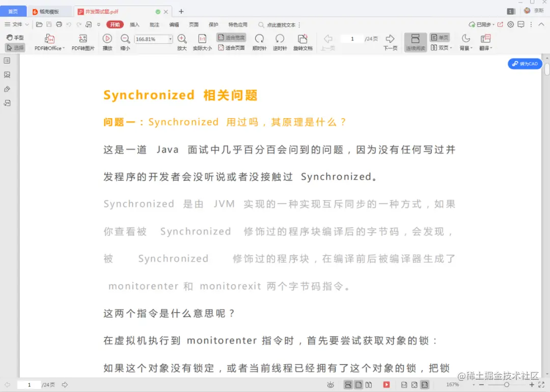This screenshot has width=550, height=392.
Task: Enable 双页 two-page view
Action: coord(442,47)
